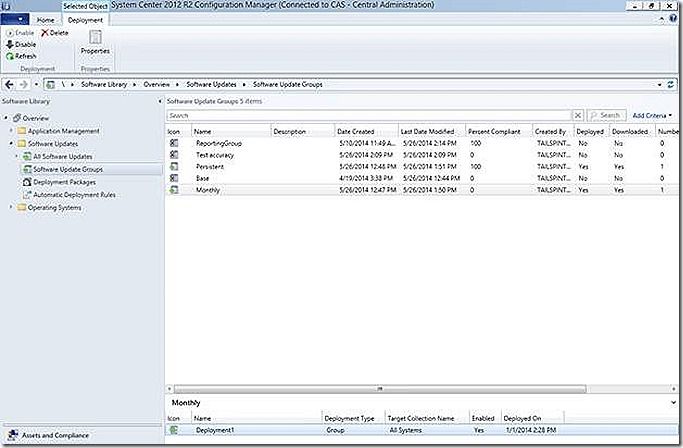This screenshot has width=683, height=448.
Task: Clear the search box with X
Action: [x=578, y=115]
